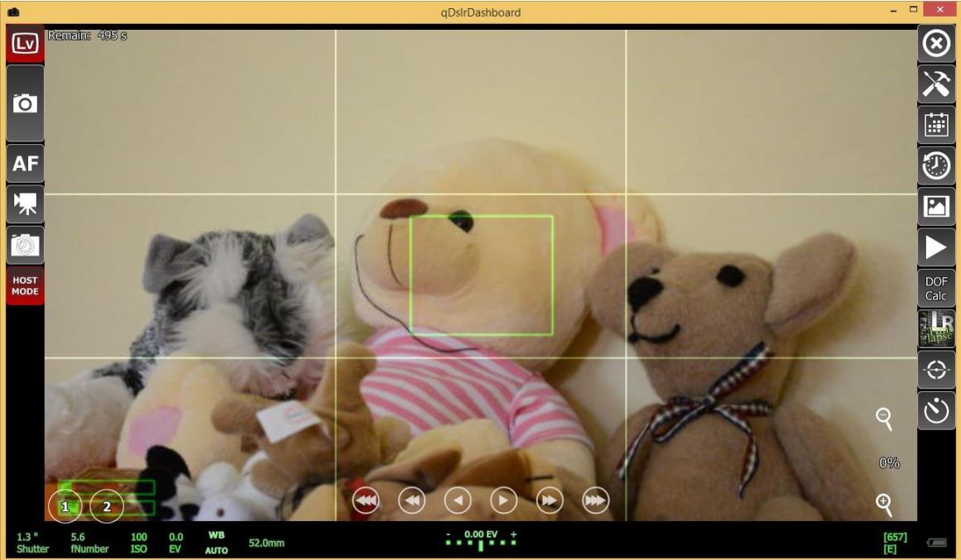
Task: Enable HOST MODE
Action: click(25, 284)
